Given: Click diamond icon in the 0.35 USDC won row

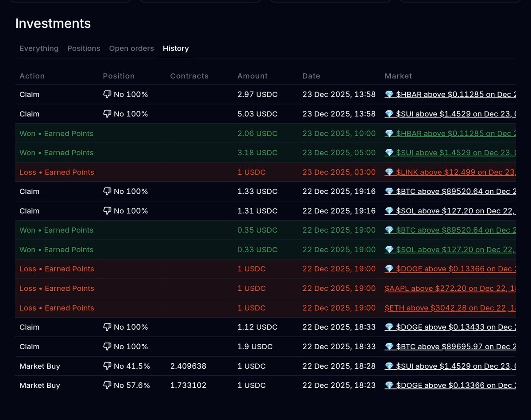Looking at the screenshot, I should tap(389, 230).
